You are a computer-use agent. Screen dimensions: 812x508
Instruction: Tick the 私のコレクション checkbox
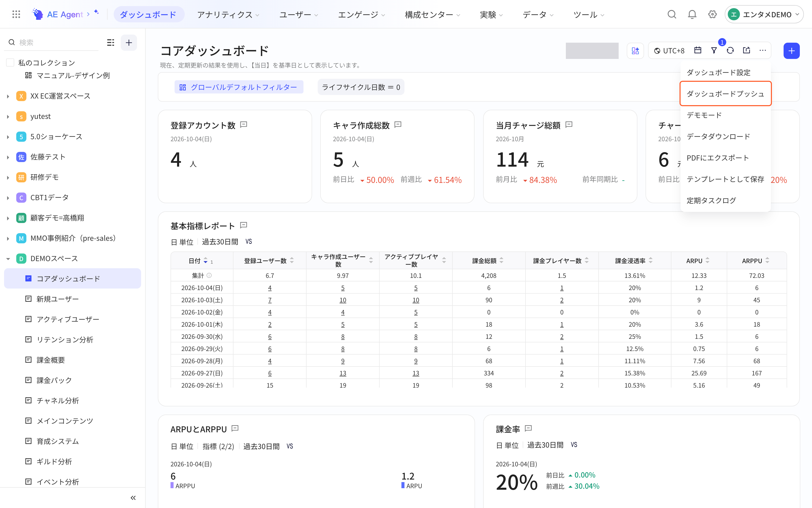click(x=10, y=62)
